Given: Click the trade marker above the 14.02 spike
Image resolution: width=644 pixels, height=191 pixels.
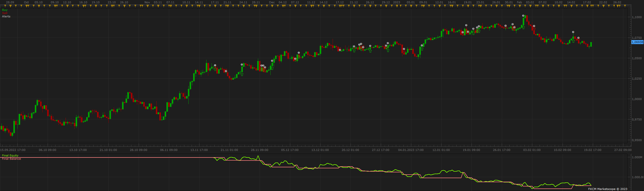Looking at the screenshot, I should click(x=573, y=32).
